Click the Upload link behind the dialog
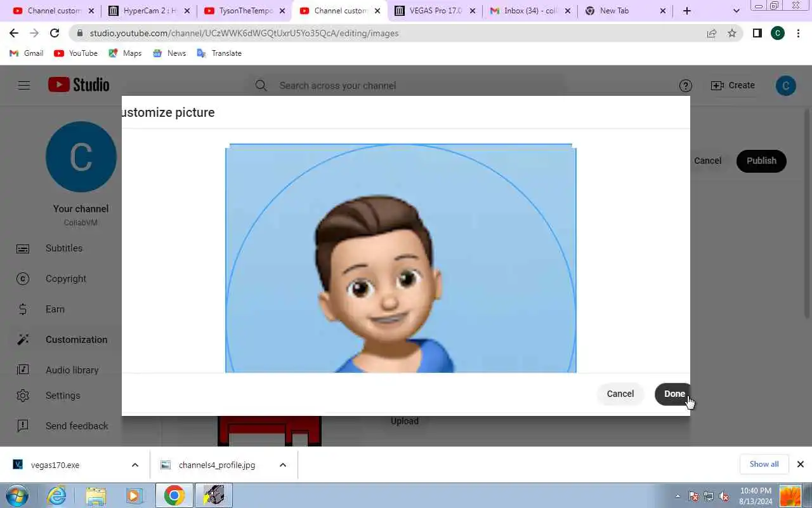 click(404, 421)
